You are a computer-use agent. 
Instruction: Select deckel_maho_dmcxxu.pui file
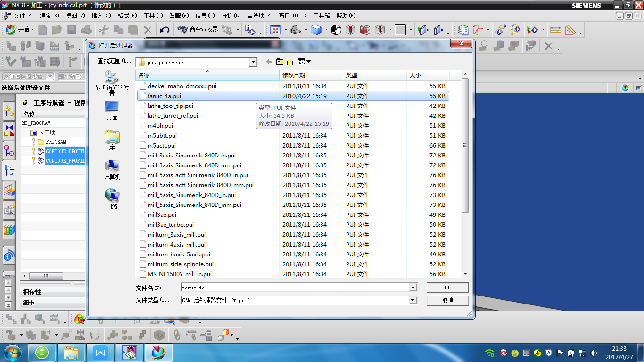click(x=292, y=86)
